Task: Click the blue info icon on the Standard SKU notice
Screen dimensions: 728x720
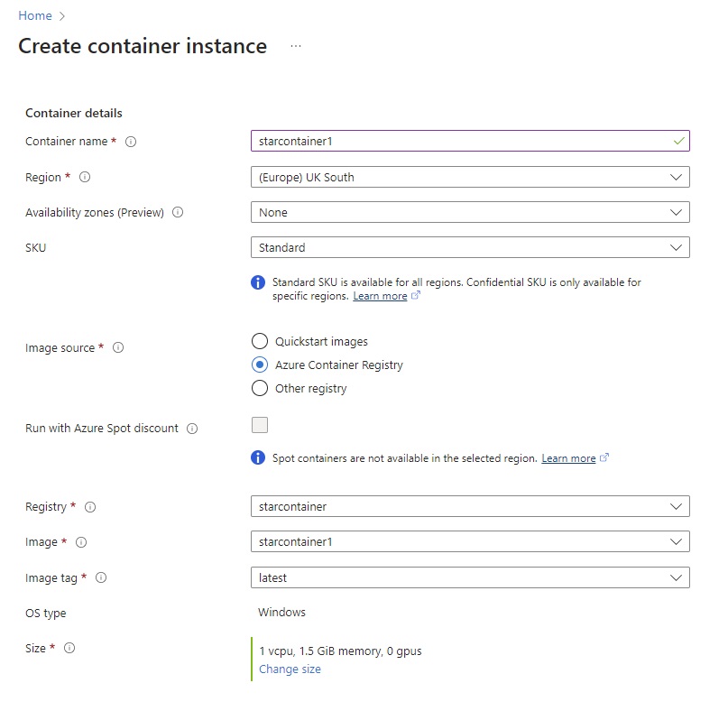Action: [x=258, y=282]
